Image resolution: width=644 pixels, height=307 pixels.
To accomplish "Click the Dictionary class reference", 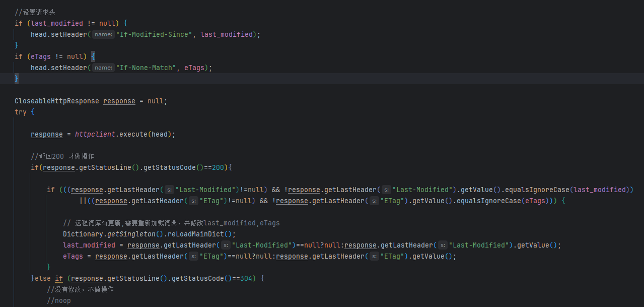I will [x=83, y=234].
